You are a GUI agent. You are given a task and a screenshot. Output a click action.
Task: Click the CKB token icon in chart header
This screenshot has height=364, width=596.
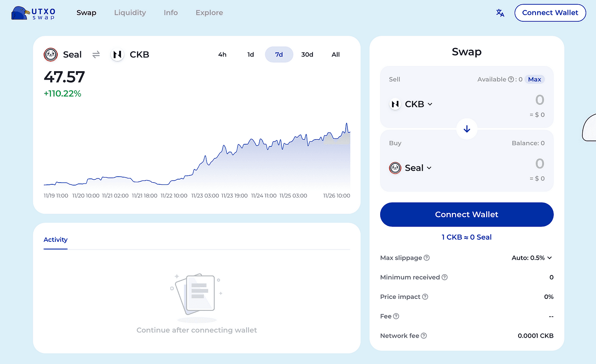tap(117, 54)
